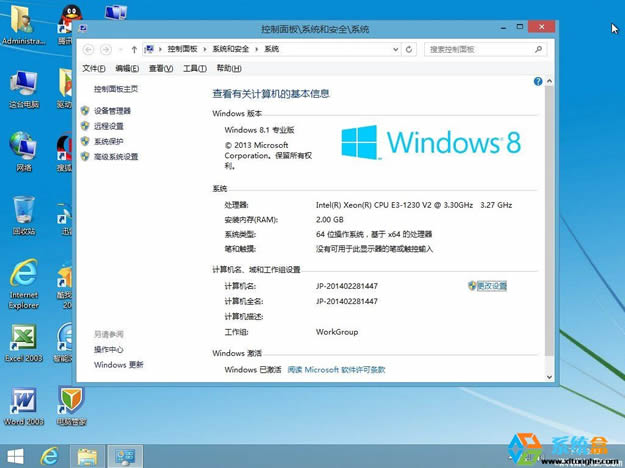
Task: Open the Word 2003 desktop shortcut
Action: [22, 402]
